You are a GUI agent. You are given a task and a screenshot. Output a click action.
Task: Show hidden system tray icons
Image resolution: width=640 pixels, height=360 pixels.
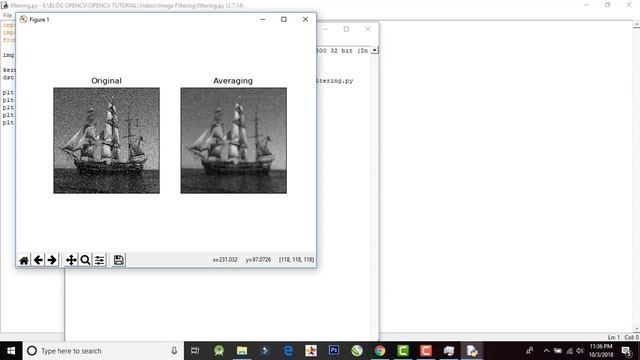click(x=547, y=351)
